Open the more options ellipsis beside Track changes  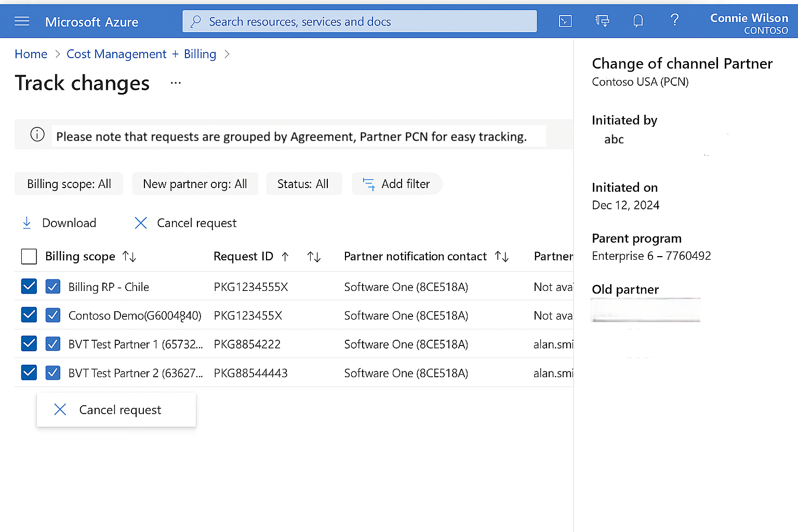pos(176,83)
